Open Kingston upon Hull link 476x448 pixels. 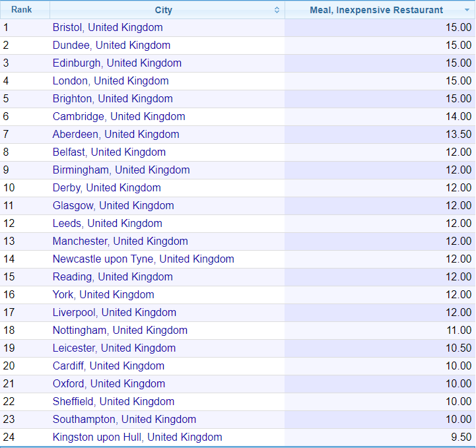[x=137, y=437]
